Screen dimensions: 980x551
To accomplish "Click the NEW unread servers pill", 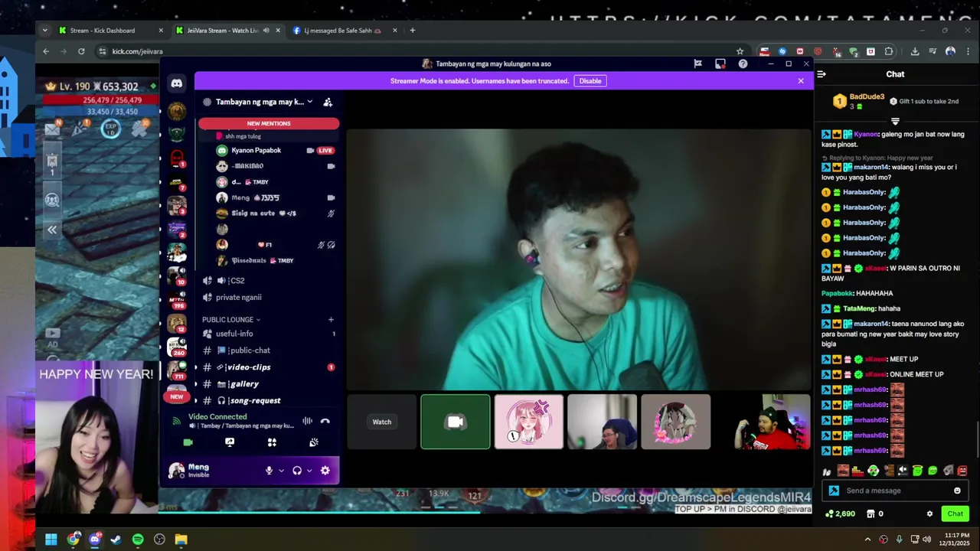I will [177, 396].
